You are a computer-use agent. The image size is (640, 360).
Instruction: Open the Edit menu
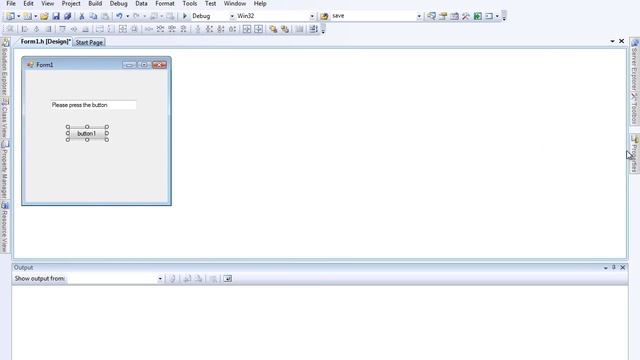coord(28,4)
